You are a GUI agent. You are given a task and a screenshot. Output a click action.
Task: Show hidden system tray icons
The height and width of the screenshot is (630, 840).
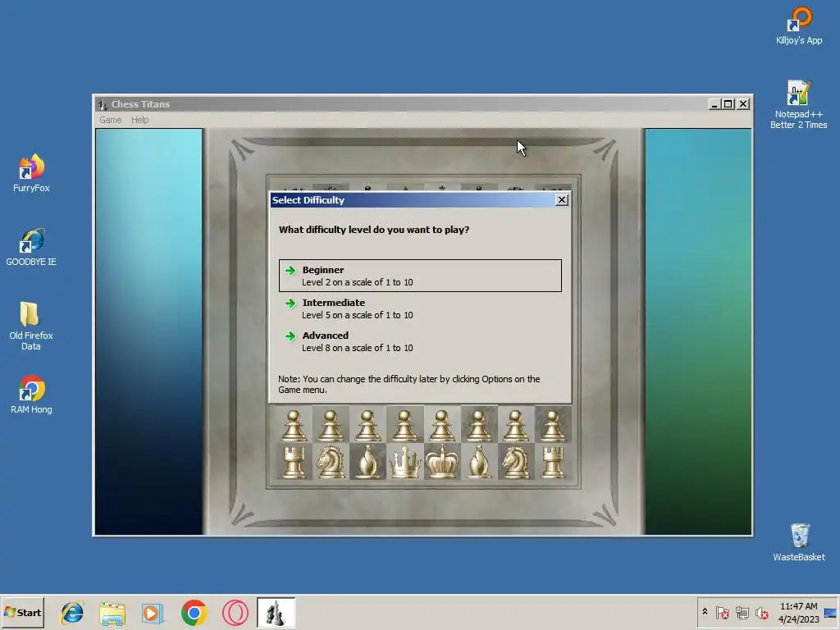coord(705,612)
